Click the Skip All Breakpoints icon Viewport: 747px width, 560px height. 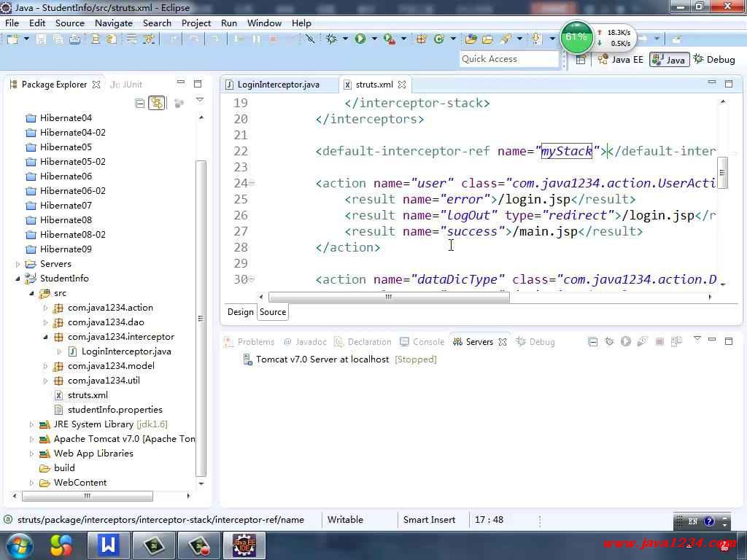(310, 39)
